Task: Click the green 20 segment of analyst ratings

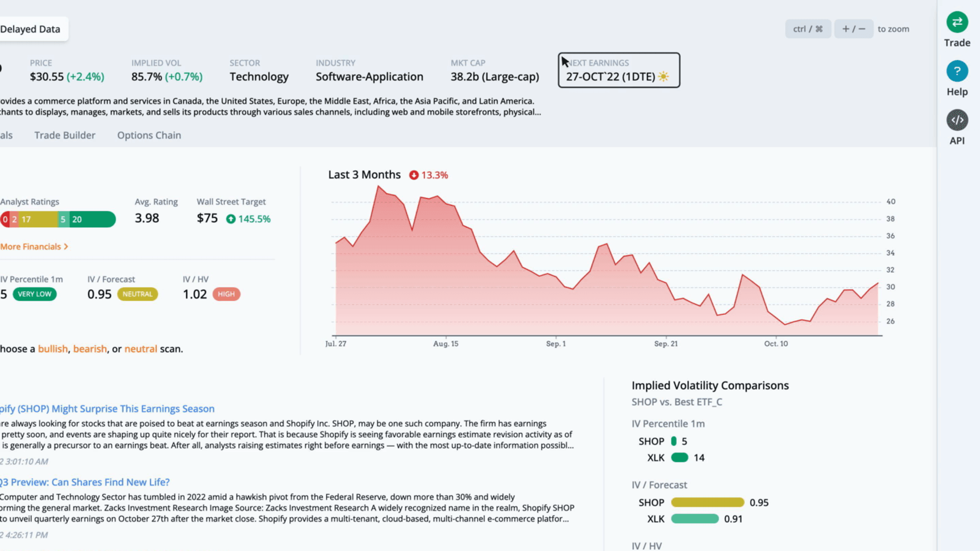Action: [93, 219]
